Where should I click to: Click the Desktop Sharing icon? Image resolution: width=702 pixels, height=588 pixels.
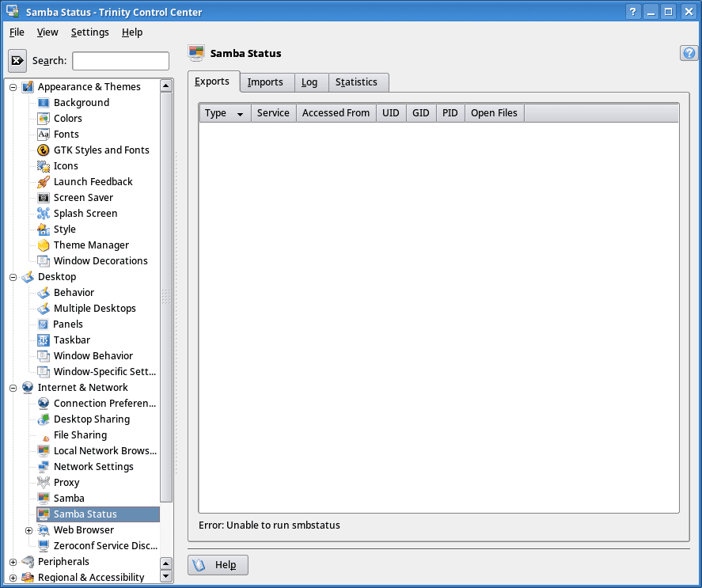pyautogui.click(x=44, y=419)
